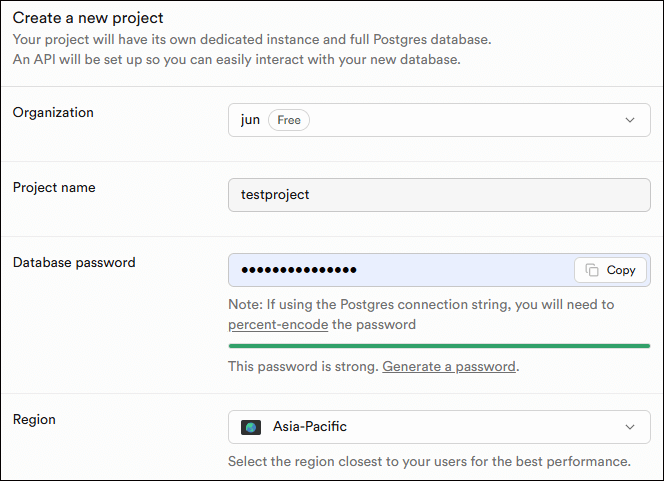This screenshot has height=481, width=664.
Task: Click the Project name label
Action: click(x=54, y=187)
